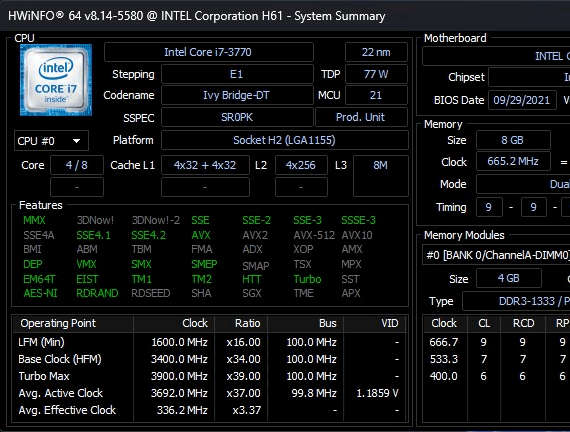Click the SSE4.1 feature flag
This screenshot has height=432, width=570.
[x=93, y=235]
